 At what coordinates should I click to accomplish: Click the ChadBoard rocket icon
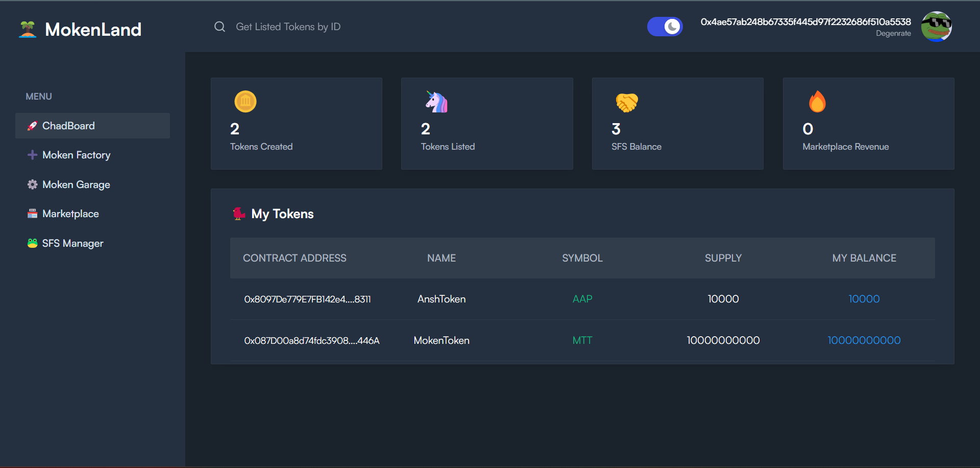coord(32,126)
